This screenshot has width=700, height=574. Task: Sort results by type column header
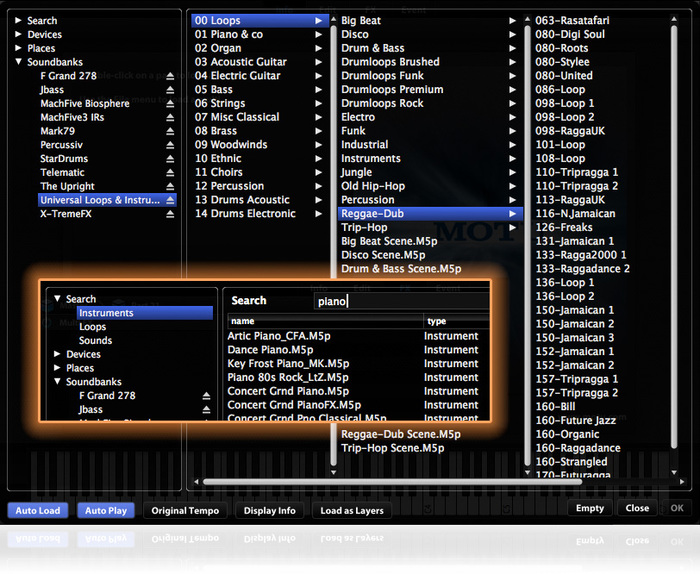[456, 321]
